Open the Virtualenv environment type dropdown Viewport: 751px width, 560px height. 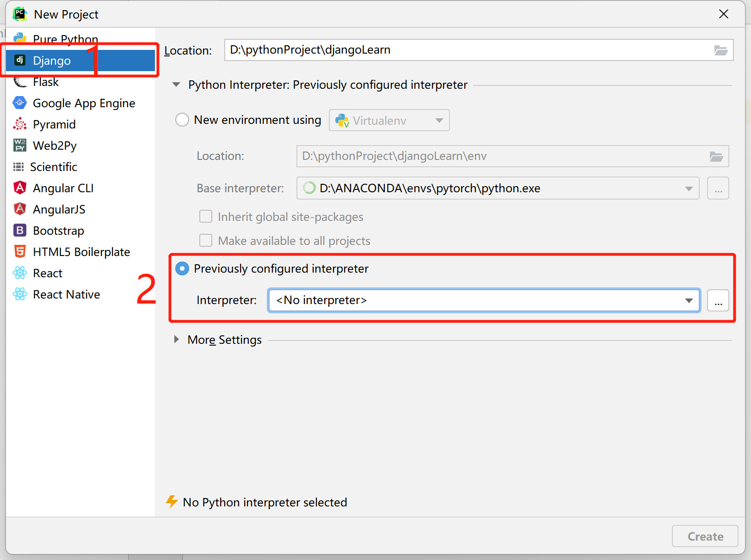click(x=389, y=120)
